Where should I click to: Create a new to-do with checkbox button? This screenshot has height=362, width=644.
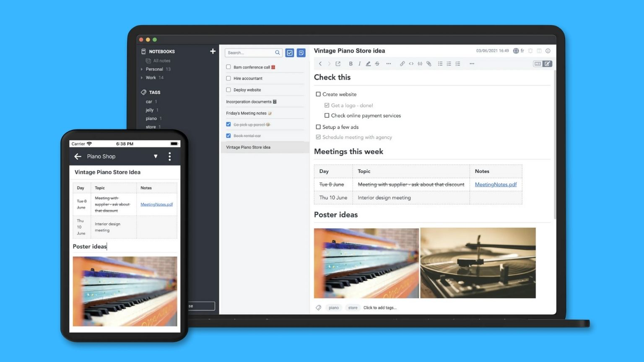290,53
